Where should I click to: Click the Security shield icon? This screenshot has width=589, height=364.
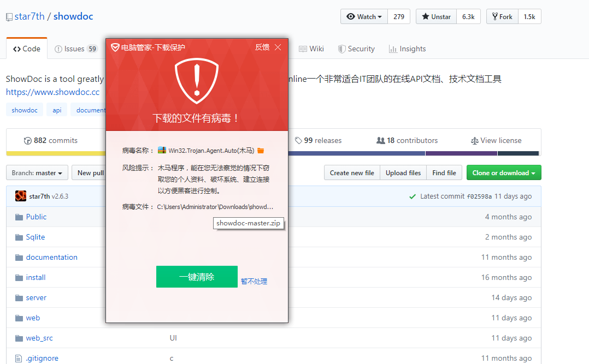click(341, 49)
